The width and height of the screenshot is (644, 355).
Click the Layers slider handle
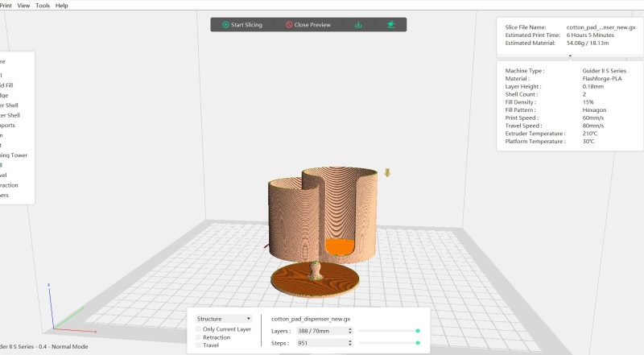pyautogui.click(x=418, y=330)
